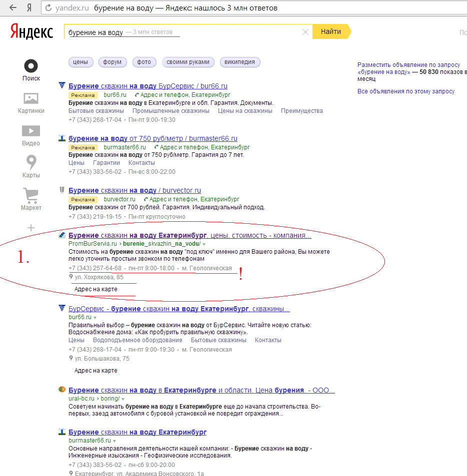Screen dimensions: 467x476
Task: Open Картинки image search in sidebar
Action: pyautogui.click(x=31, y=103)
